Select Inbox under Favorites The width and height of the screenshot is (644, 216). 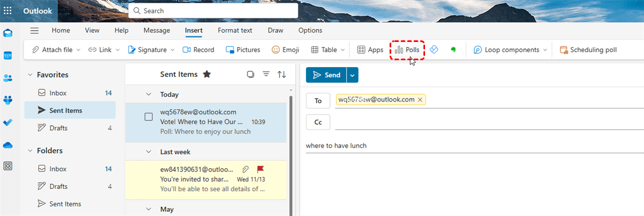click(70, 93)
